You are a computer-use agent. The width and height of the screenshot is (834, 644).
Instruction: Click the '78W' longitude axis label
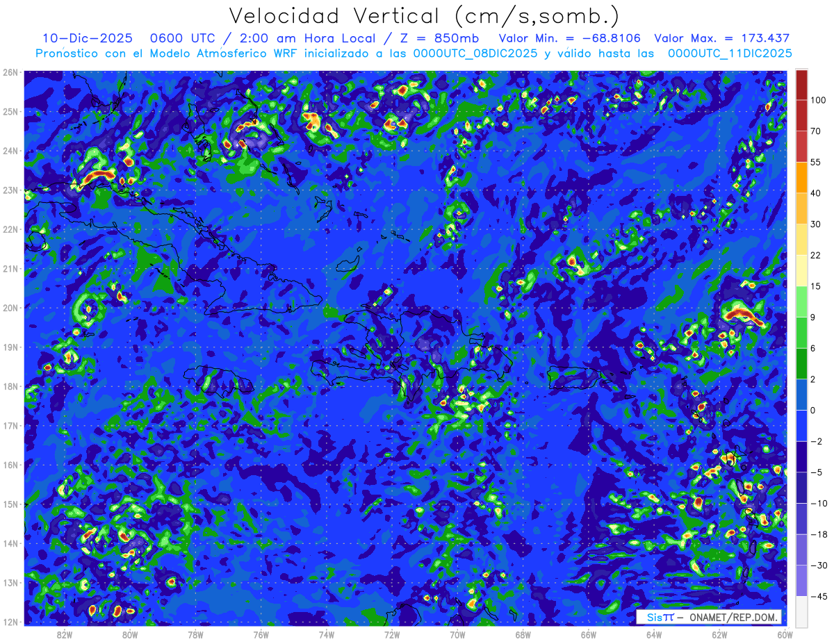pos(195,634)
